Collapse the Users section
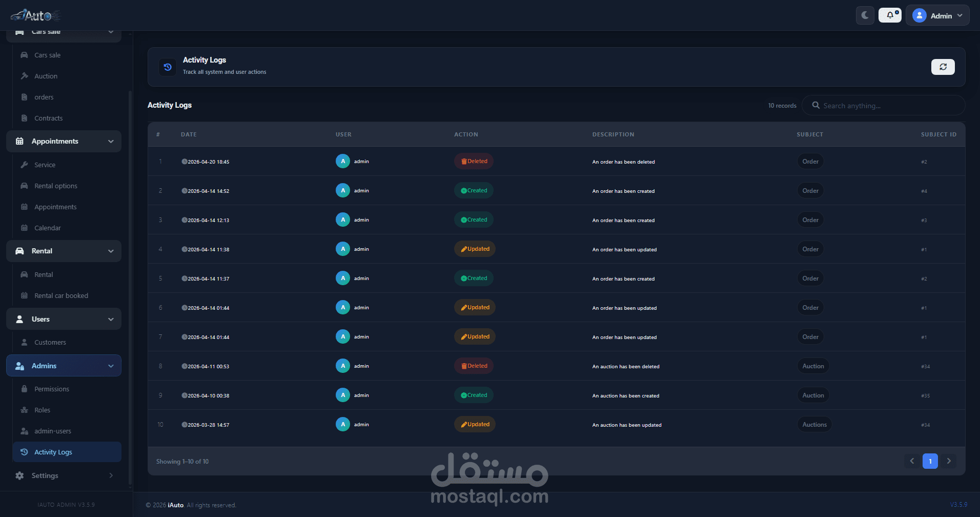This screenshot has height=517, width=980. (x=64, y=319)
